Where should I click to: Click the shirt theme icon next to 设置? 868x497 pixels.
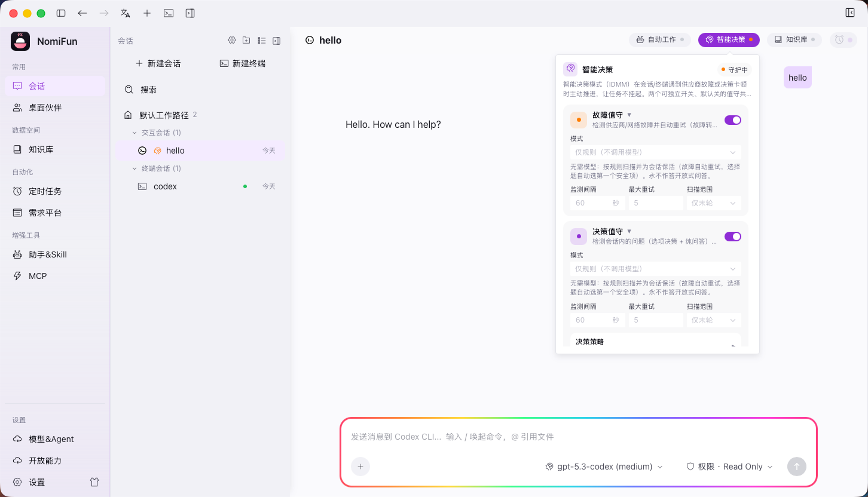94,482
